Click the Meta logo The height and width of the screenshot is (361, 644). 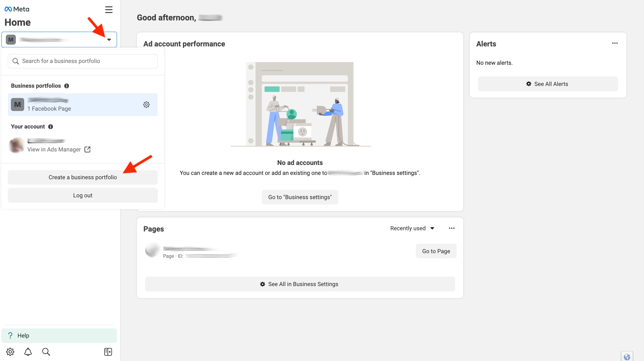pyautogui.click(x=17, y=9)
